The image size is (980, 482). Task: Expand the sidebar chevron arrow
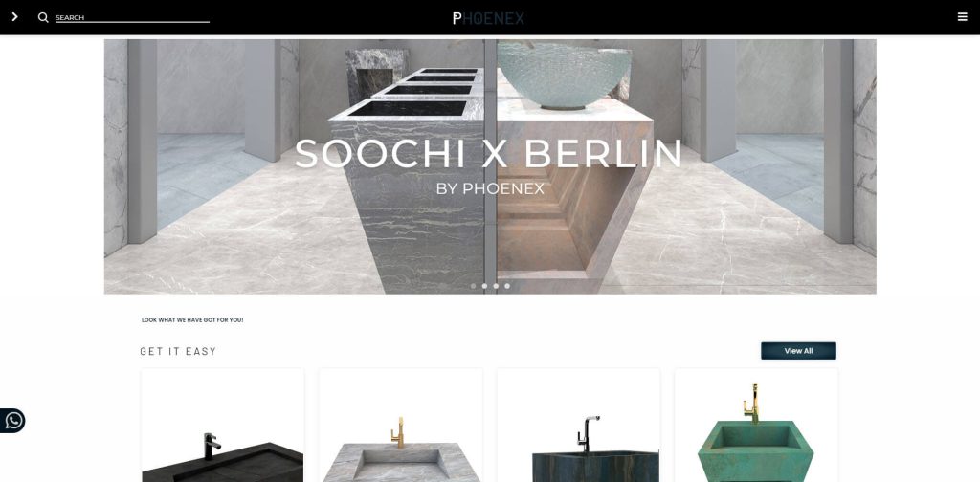[x=15, y=17]
